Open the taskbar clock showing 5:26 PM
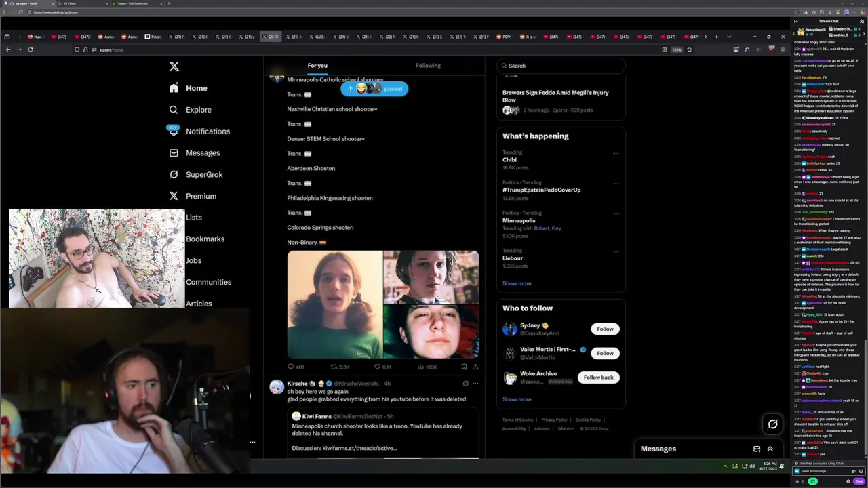The height and width of the screenshot is (488, 868). [769, 466]
